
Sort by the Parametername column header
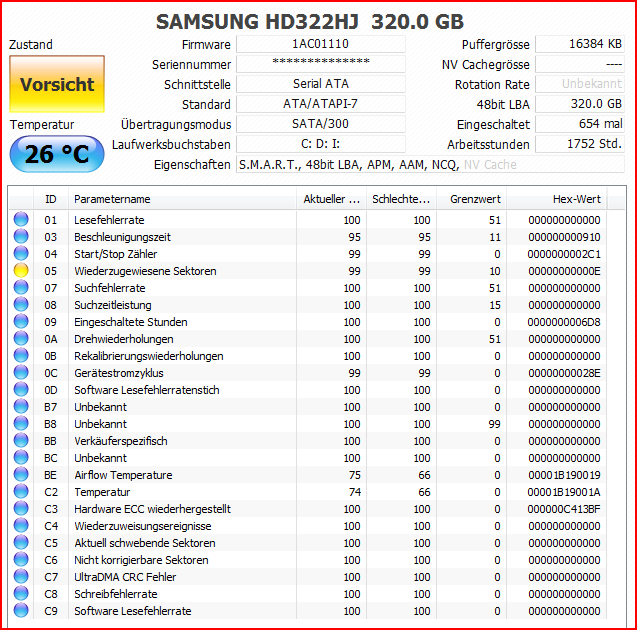(182, 199)
